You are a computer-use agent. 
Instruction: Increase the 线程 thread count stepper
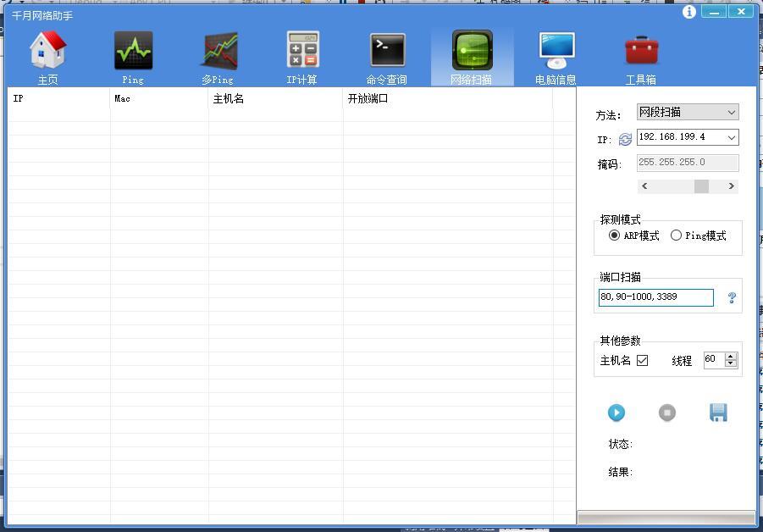click(731, 356)
